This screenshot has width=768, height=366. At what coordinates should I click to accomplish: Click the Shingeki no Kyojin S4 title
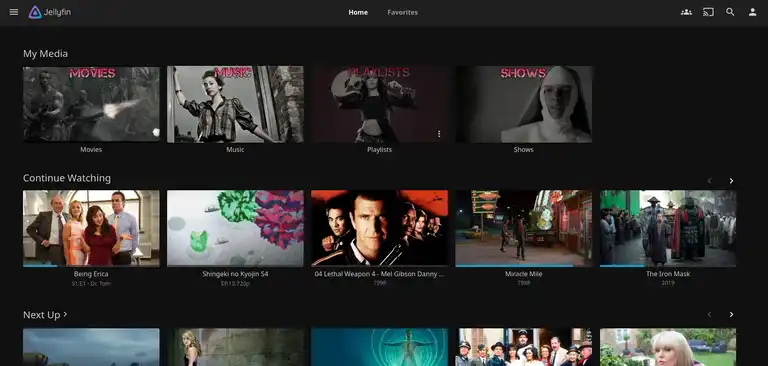point(235,274)
